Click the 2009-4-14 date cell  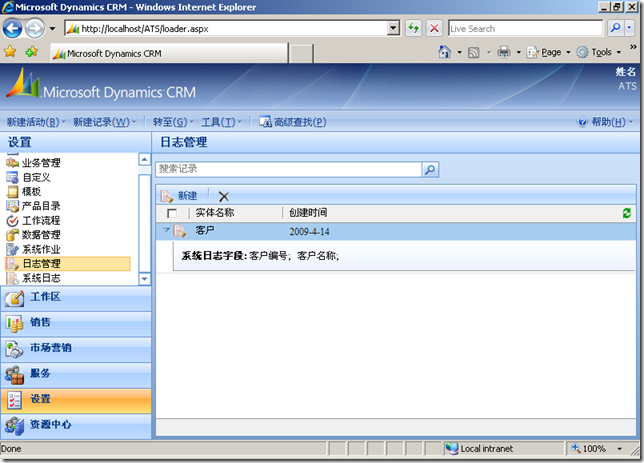point(309,232)
